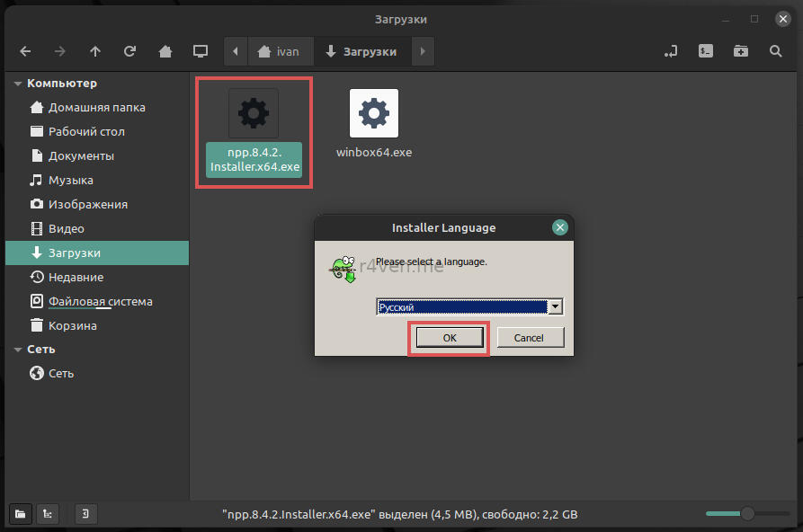Switch the sidebar to tree view
Image resolution: width=803 pixels, height=532 pixels.
tap(48, 514)
